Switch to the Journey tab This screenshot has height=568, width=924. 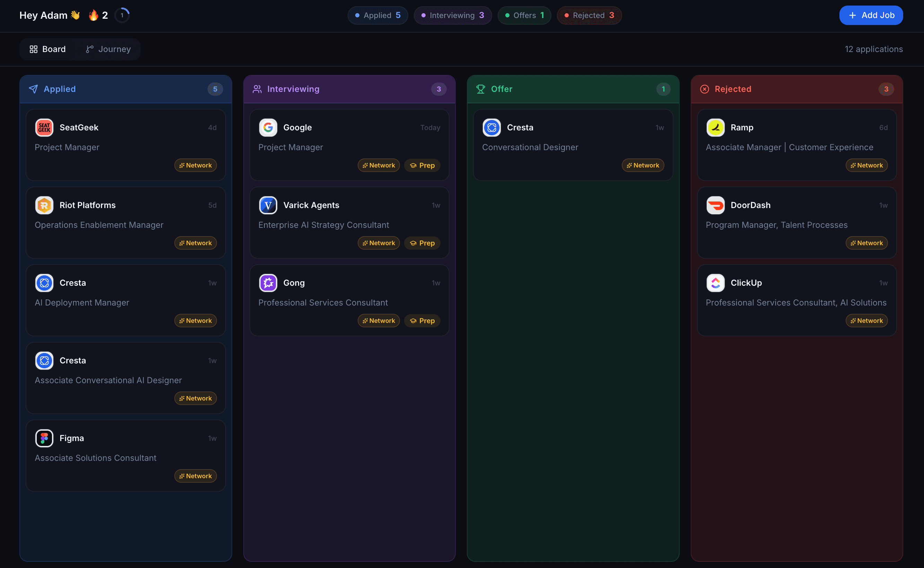pos(108,49)
